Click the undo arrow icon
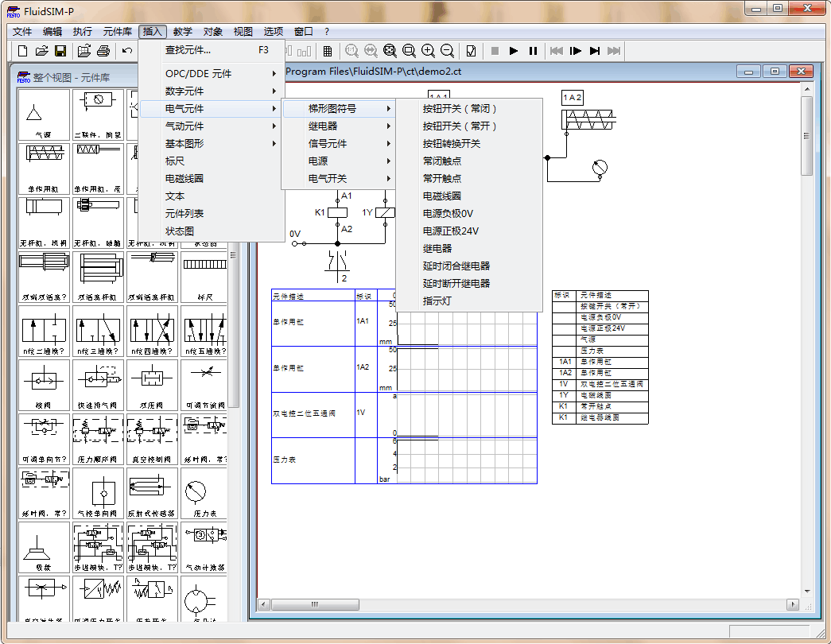 tap(126, 51)
